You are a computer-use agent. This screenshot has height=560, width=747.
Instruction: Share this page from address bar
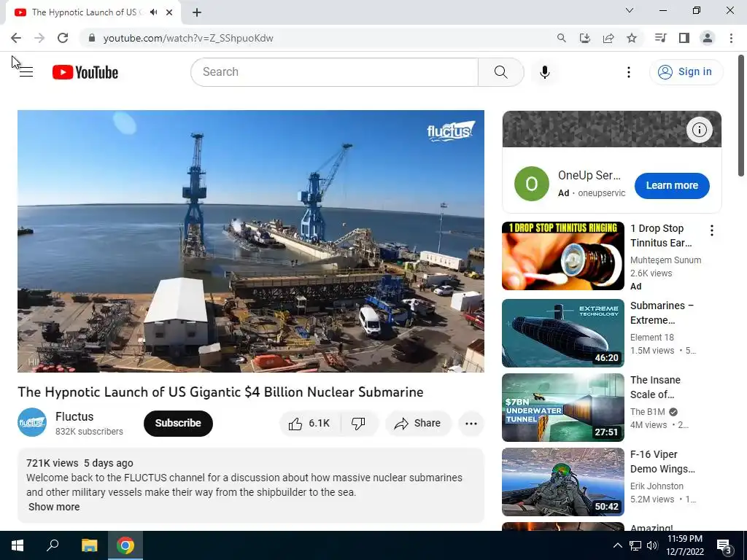pyautogui.click(x=608, y=38)
